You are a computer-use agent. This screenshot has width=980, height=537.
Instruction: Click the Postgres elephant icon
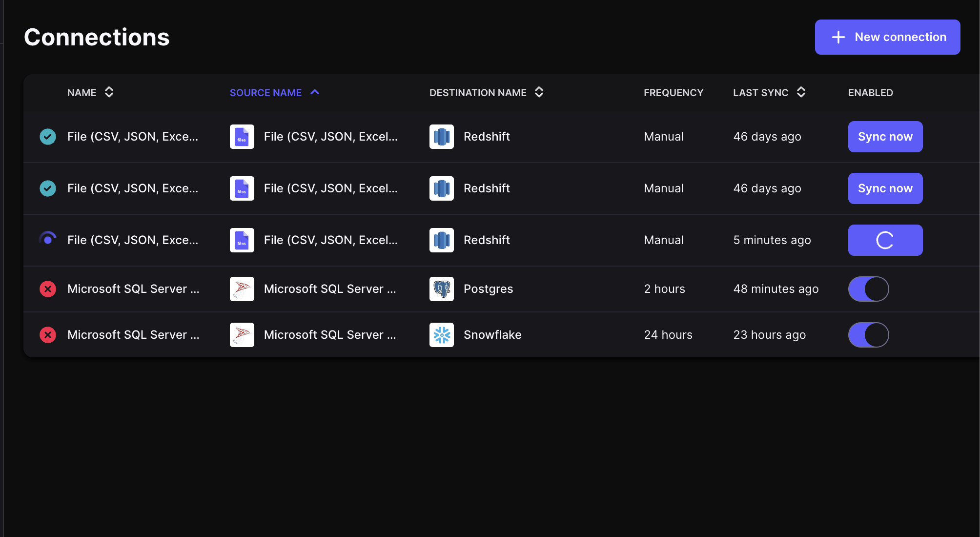coord(442,289)
